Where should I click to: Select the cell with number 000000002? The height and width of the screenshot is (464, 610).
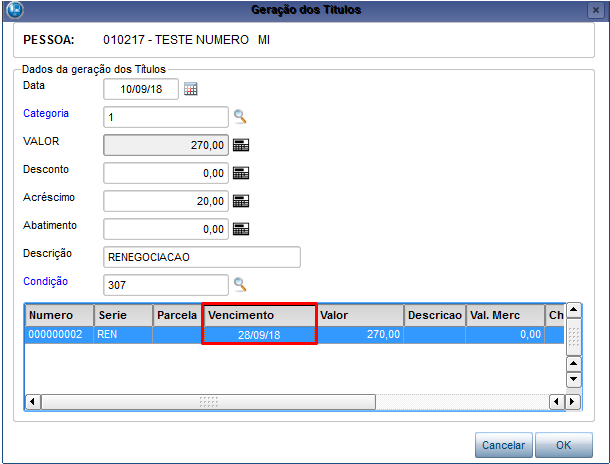pos(60,334)
